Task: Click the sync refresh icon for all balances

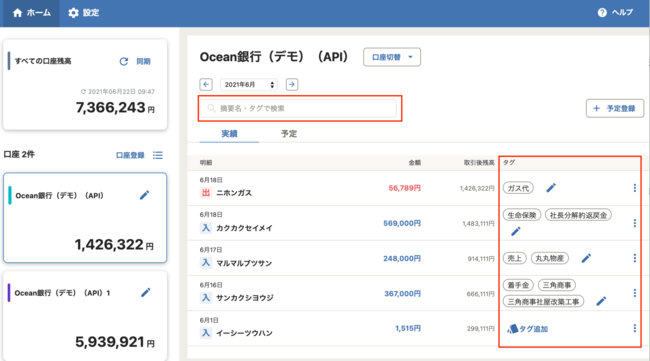Action: [124, 61]
